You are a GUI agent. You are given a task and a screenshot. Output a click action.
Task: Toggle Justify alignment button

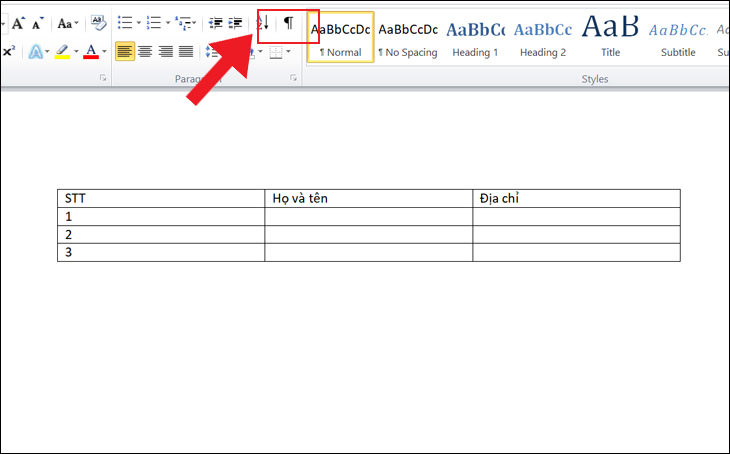(x=185, y=51)
